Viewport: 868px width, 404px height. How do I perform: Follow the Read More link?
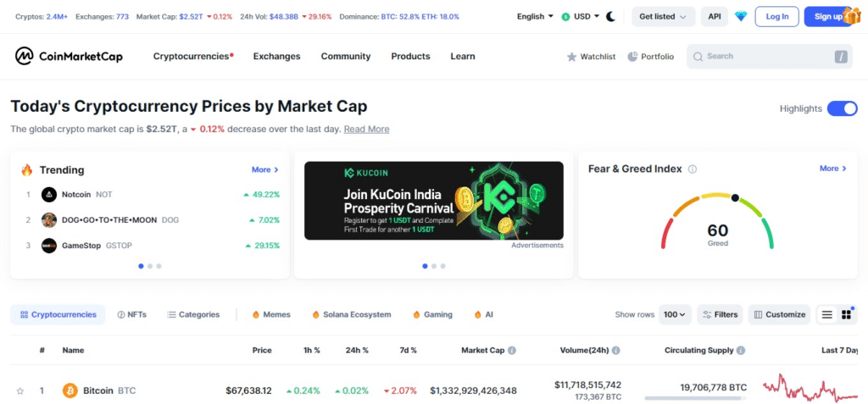click(366, 130)
